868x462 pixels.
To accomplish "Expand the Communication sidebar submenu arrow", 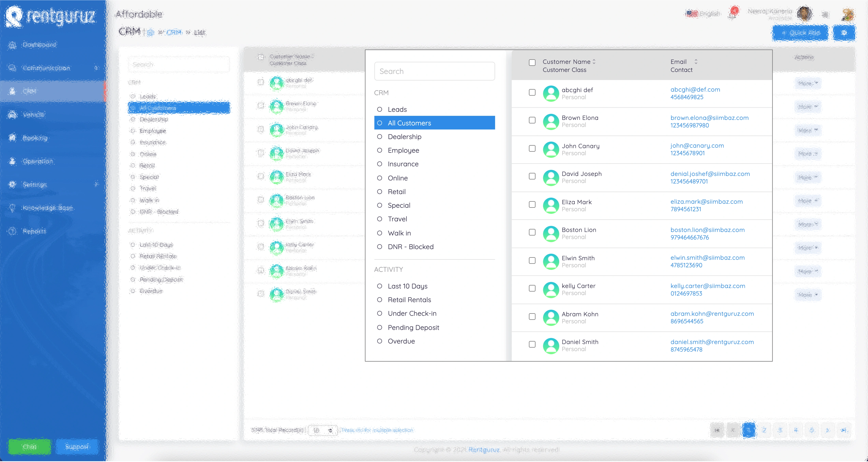I will pyautogui.click(x=96, y=68).
